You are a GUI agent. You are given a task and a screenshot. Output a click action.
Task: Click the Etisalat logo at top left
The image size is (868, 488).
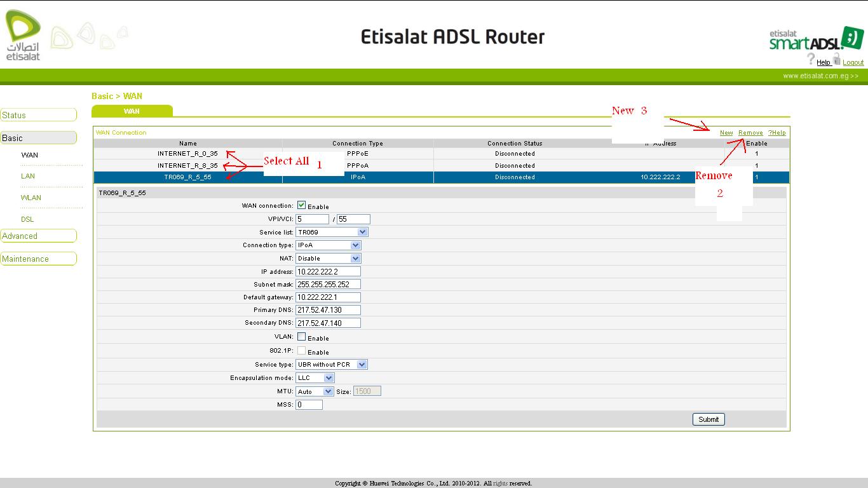pyautogui.click(x=23, y=36)
